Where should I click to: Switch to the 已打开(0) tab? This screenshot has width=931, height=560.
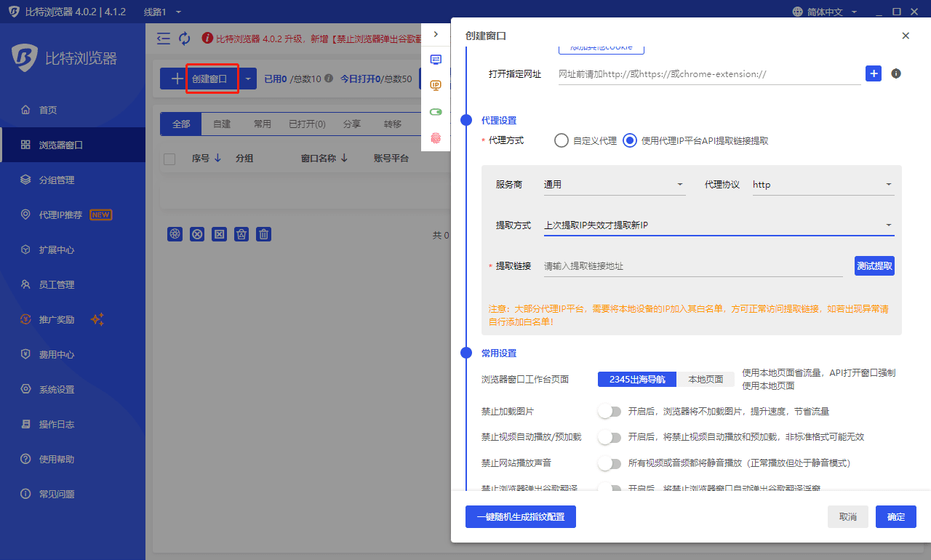tap(307, 124)
